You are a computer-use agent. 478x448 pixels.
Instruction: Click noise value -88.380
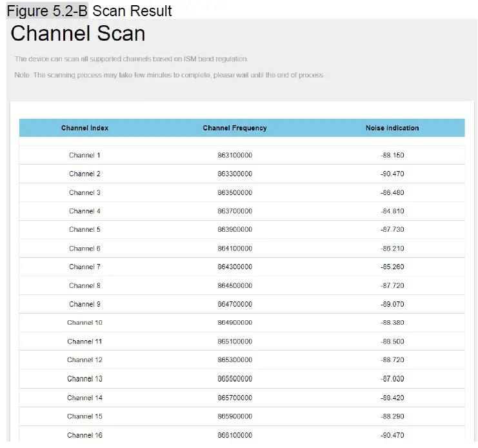click(x=392, y=323)
